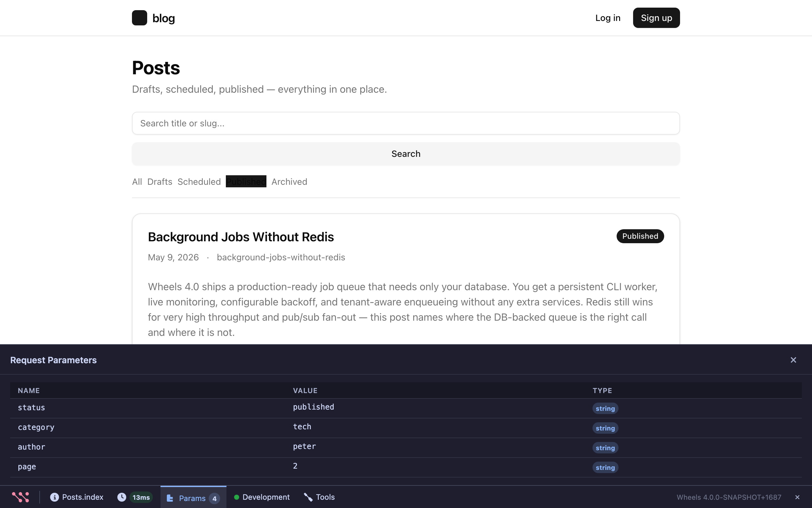Image resolution: width=812 pixels, height=508 pixels.
Task: Close the Request Parameters panel
Action: pyautogui.click(x=793, y=360)
